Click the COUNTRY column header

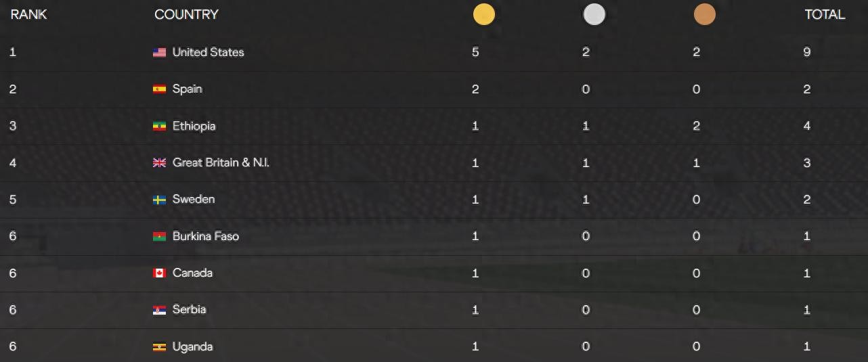186,15
